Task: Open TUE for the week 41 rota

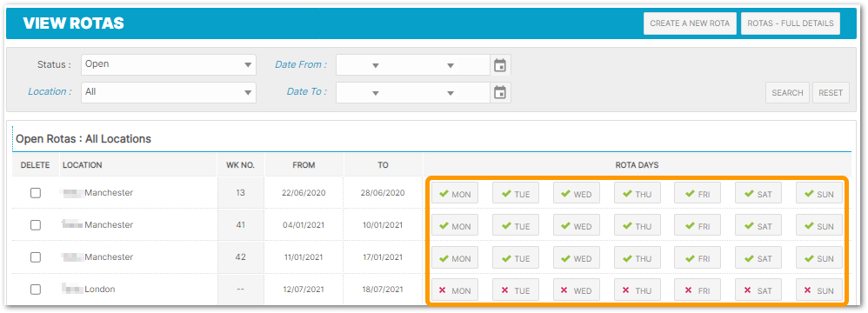Action: [516, 226]
